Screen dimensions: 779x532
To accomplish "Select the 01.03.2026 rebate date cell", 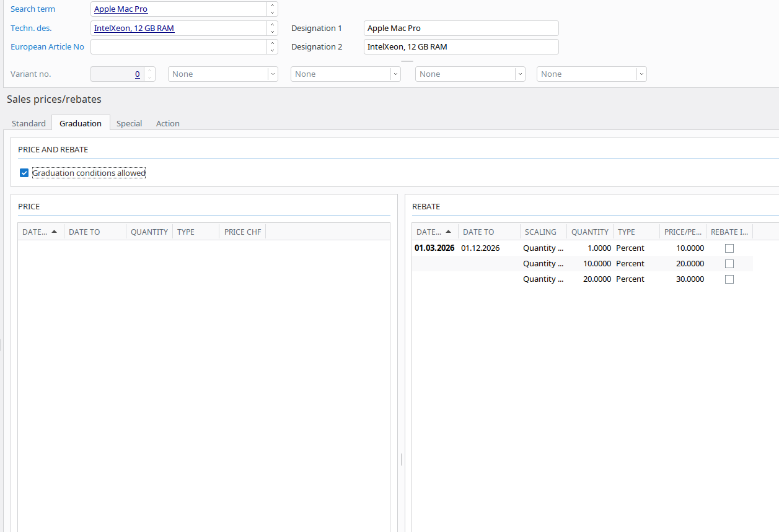I will [x=434, y=248].
